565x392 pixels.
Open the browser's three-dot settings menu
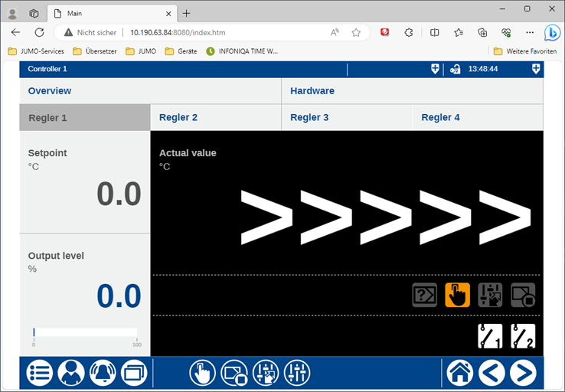coord(530,32)
